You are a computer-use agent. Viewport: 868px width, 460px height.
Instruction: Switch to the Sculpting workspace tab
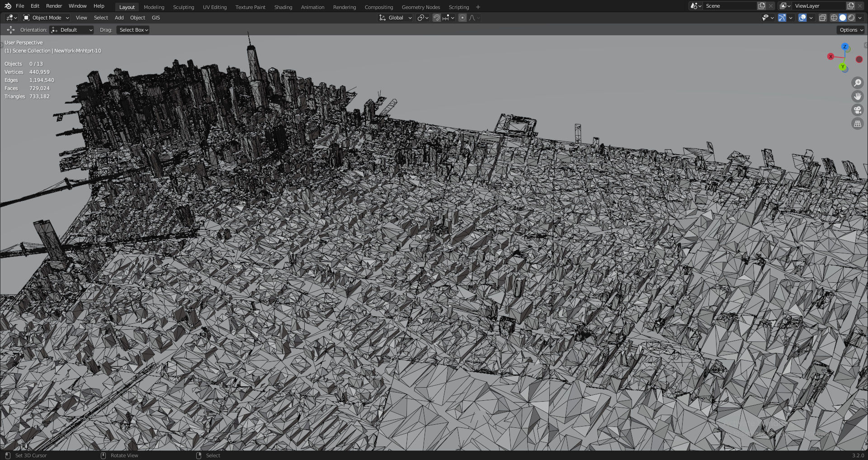(x=184, y=7)
